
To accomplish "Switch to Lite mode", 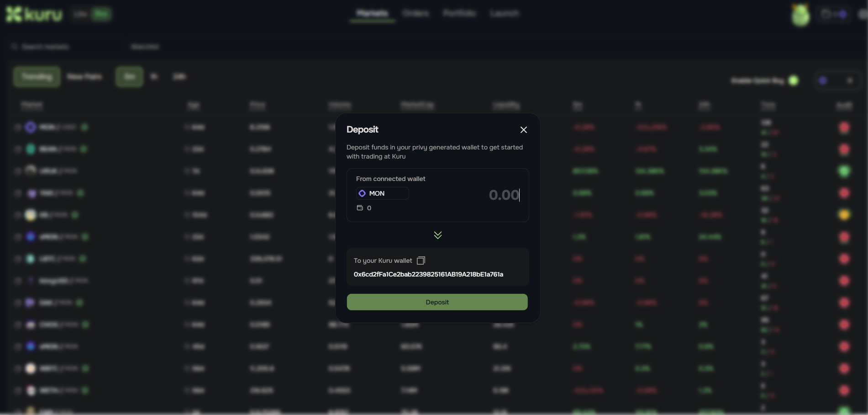I will [x=80, y=14].
